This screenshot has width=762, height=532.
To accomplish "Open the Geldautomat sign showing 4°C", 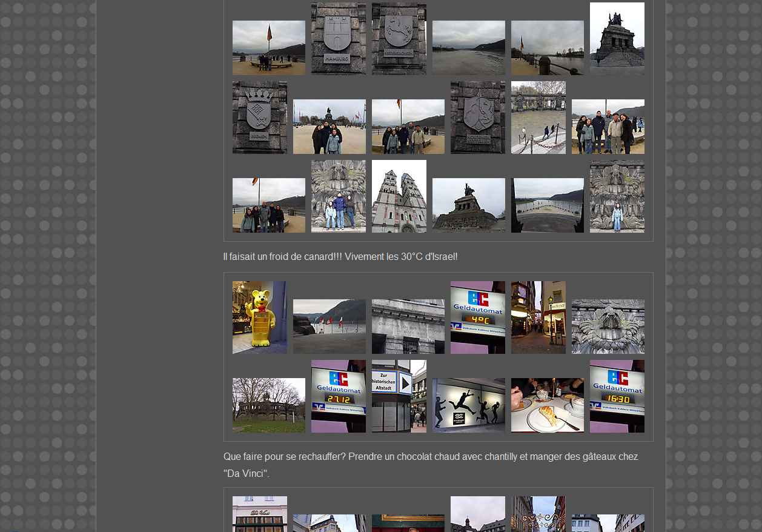I will pyautogui.click(x=477, y=318).
